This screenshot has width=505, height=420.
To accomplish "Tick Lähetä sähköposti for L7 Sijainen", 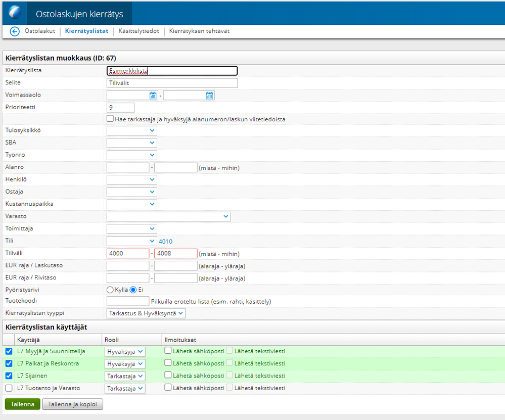I will [168, 375].
